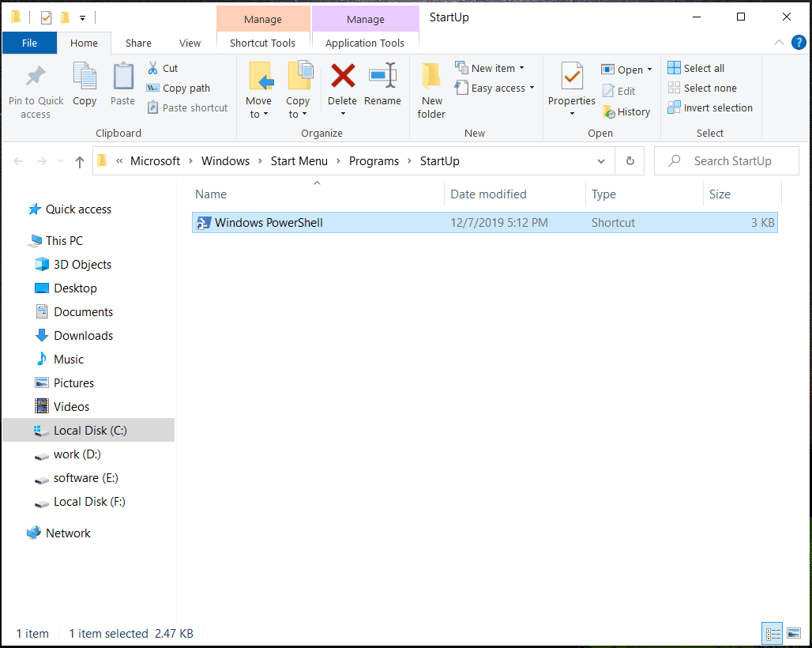
Task: Sort by Size column header
Action: (x=742, y=194)
